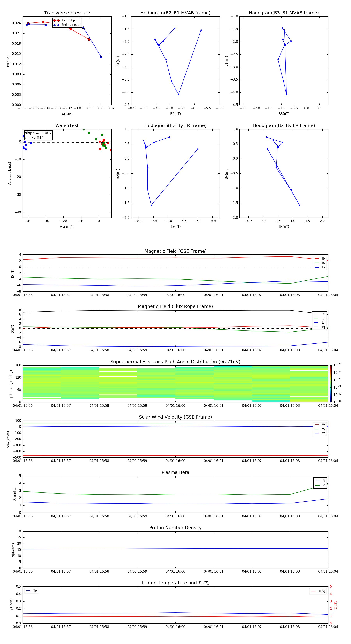Click the Vz legend entry in solar wind plot
This screenshot has height=644, width=351.
320,433
